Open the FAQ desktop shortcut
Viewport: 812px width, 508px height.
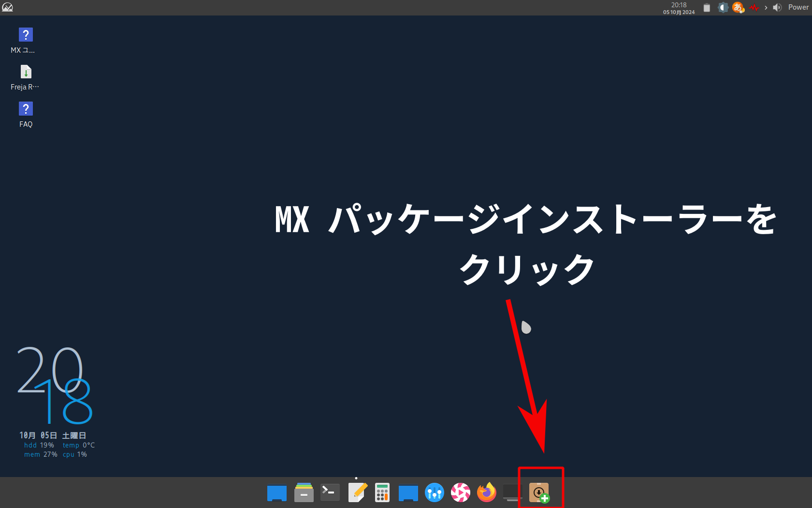pyautogui.click(x=26, y=115)
